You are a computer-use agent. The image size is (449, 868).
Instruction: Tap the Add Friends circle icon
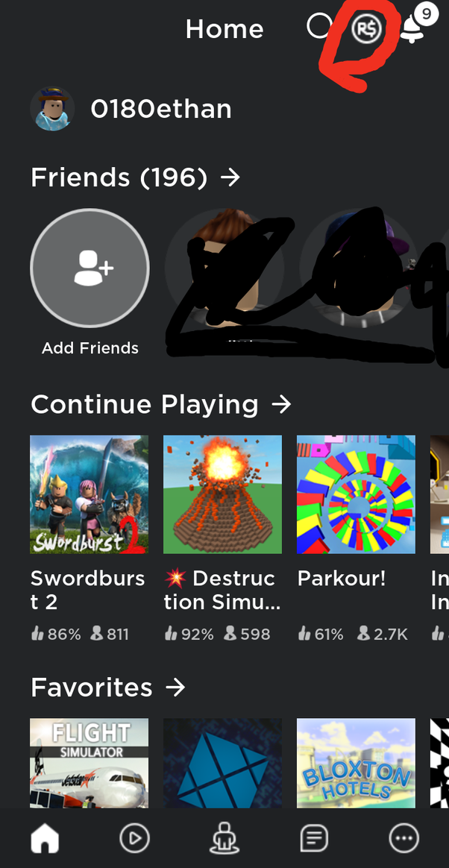[90, 268]
